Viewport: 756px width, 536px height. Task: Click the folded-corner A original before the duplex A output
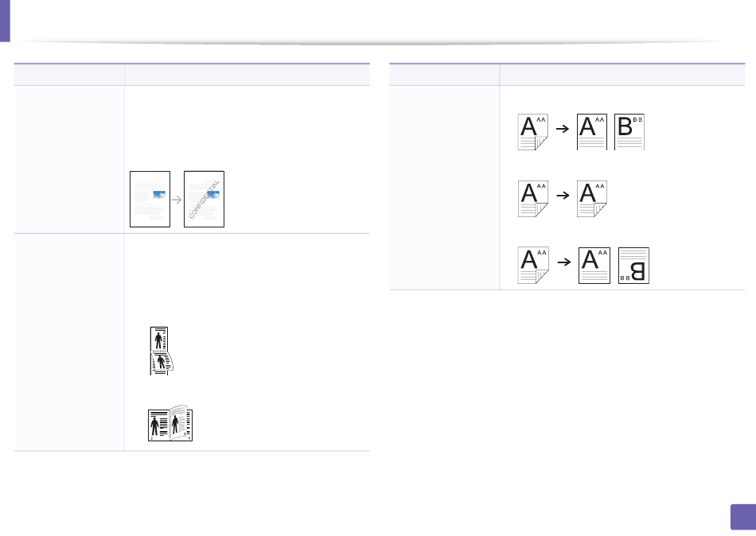532,199
